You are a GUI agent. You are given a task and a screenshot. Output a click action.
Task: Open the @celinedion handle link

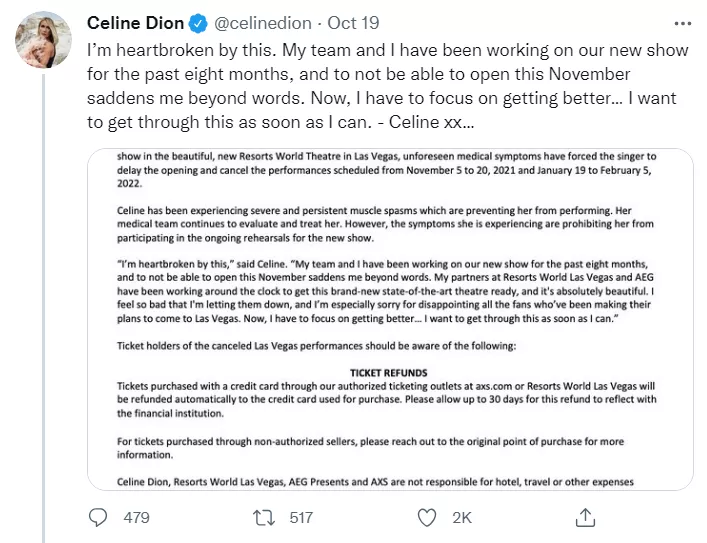258,22
